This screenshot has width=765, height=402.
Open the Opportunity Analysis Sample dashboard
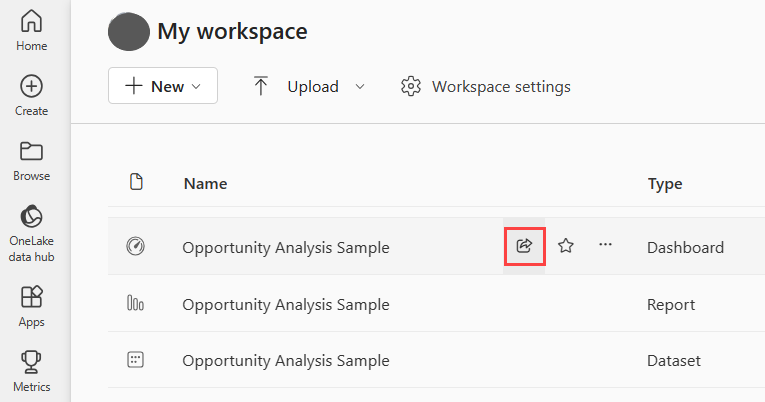coord(286,247)
